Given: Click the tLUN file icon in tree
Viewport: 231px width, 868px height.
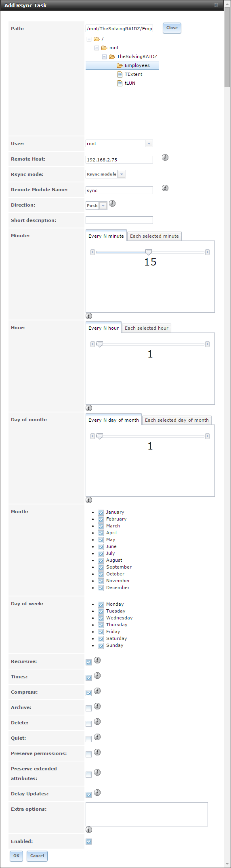Looking at the screenshot, I should coord(120,83).
